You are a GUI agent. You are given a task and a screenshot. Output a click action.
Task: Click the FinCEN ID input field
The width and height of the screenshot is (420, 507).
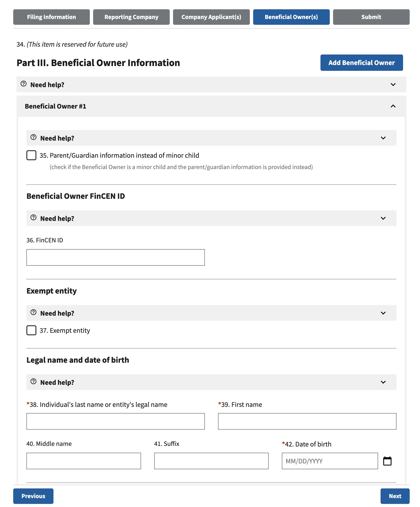point(115,257)
